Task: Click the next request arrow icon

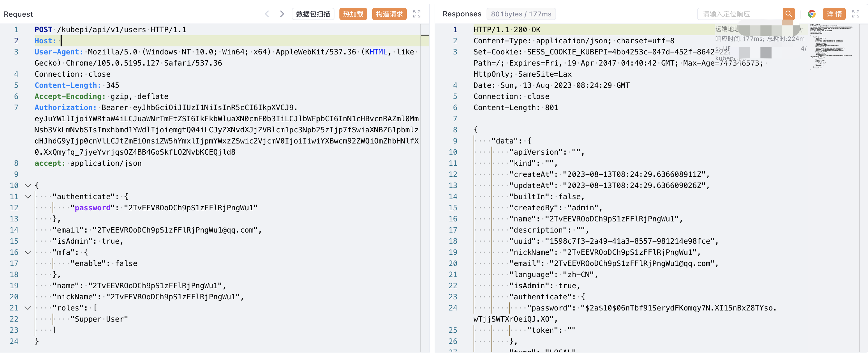Action: pyautogui.click(x=282, y=14)
